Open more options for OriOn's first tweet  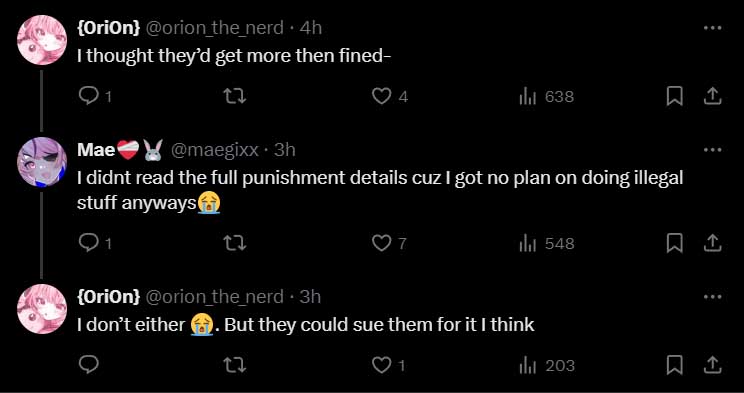click(x=712, y=28)
